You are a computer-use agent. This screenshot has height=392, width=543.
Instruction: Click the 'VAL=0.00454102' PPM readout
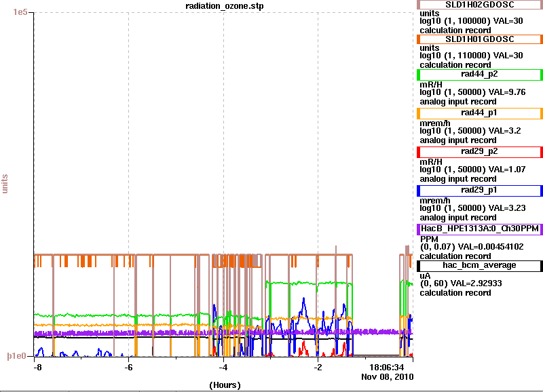(x=491, y=247)
